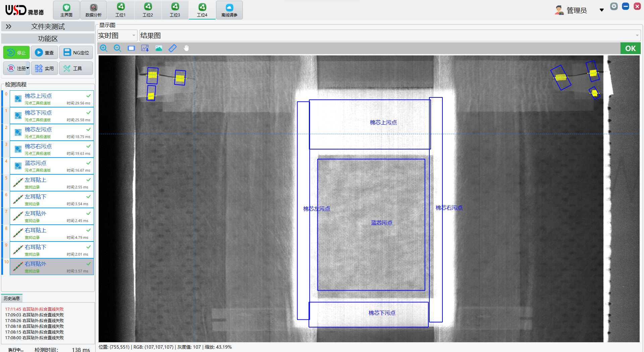
Task: Select the ruler measure tool
Action: [172, 48]
